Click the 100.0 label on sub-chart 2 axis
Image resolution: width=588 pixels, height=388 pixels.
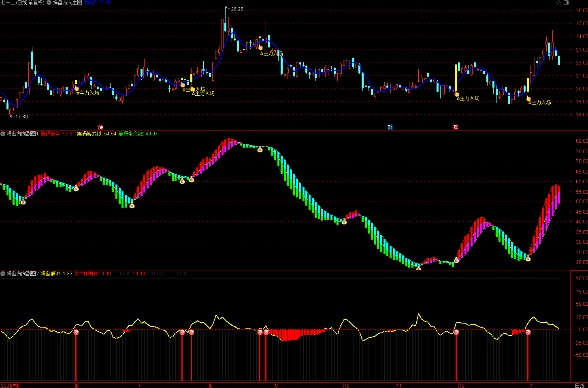tap(582, 279)
